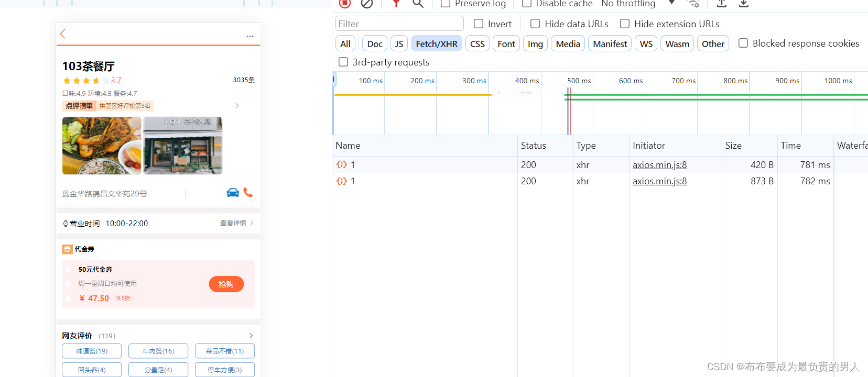Click the 回头客(4) review tag
This screenshot has width=868, height=377.
pos(92,370)
